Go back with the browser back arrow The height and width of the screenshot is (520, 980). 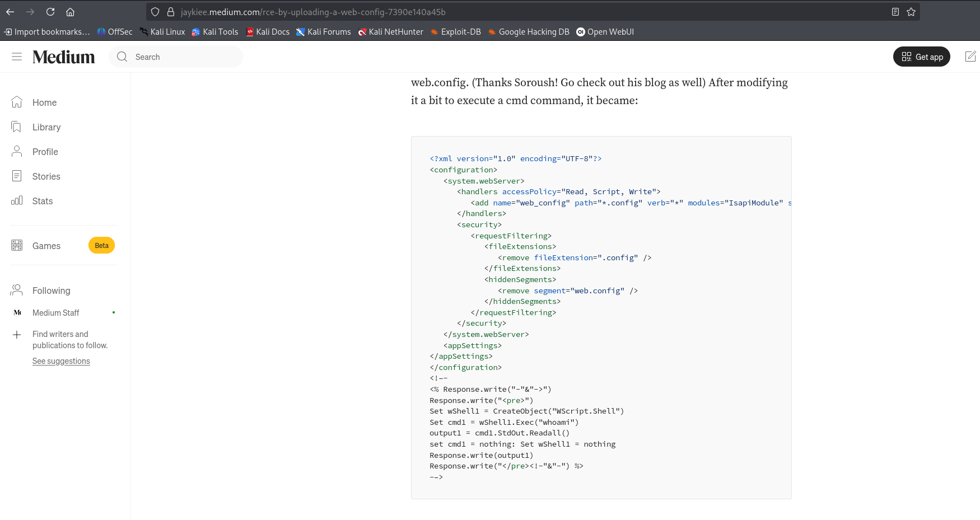pyautogui.click(x=10, y=12)
